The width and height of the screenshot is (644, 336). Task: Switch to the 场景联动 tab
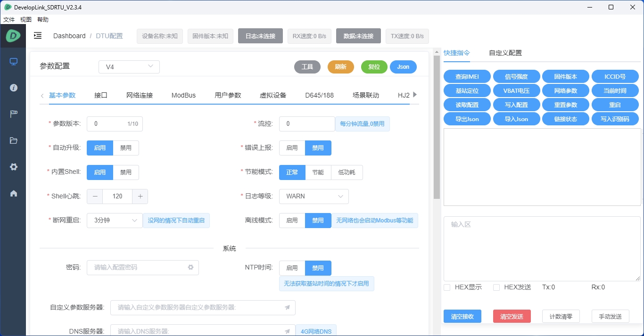pyautogui.click(x=366, y=95)
